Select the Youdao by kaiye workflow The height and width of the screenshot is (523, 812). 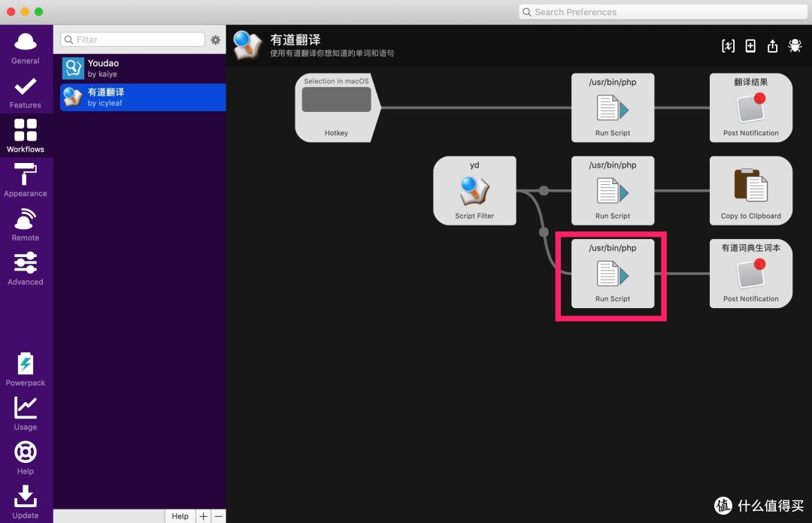(143, 68)
